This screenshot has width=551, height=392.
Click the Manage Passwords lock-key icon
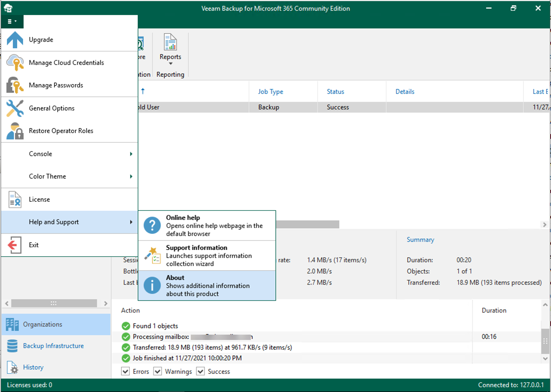pos(15,85)
